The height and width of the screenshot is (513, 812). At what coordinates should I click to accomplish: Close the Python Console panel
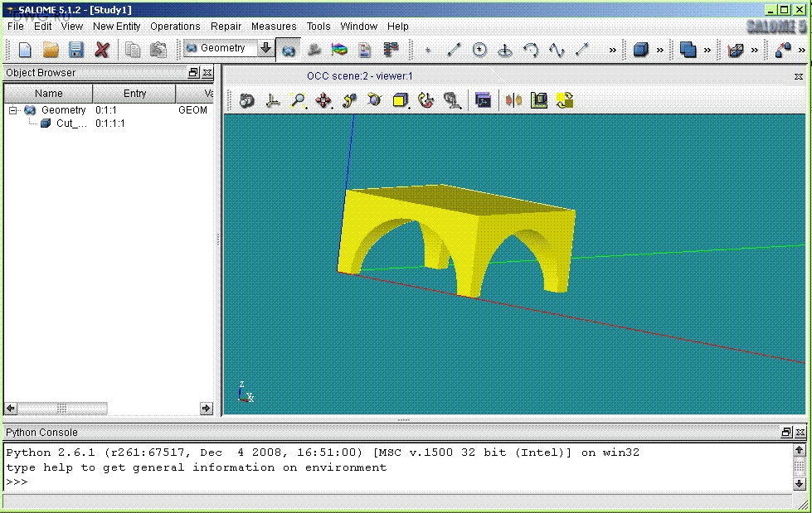(800, 432)
